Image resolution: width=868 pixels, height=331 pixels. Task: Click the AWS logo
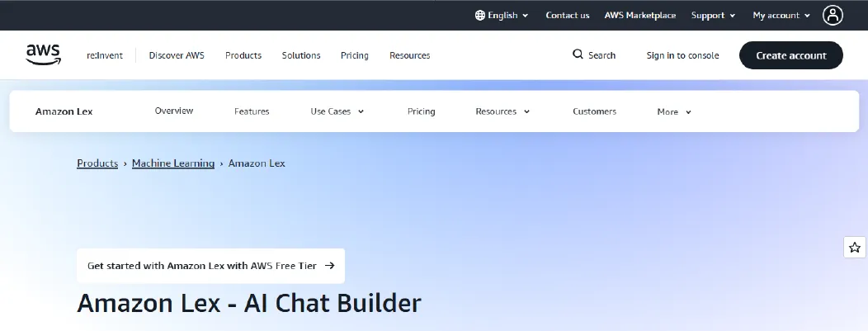click(x=43, y=54)
